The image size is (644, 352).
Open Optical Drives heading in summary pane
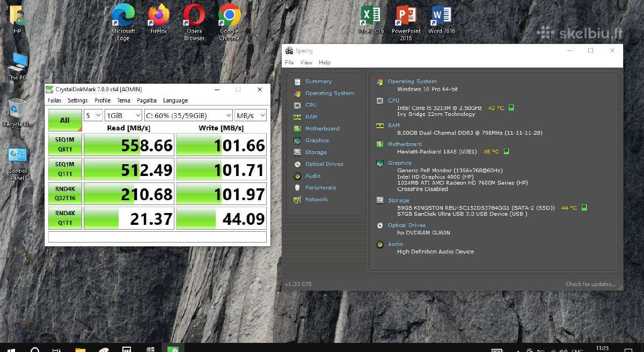tap(407, 225)
